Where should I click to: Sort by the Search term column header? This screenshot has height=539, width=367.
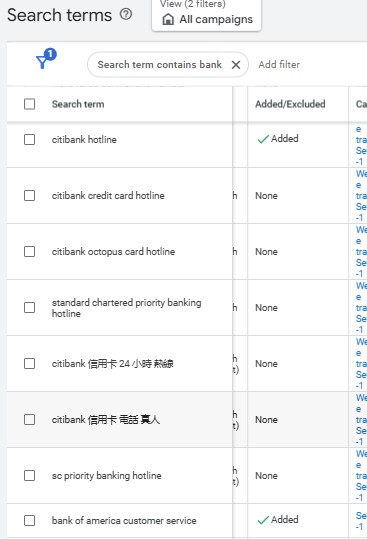point(78,104)
